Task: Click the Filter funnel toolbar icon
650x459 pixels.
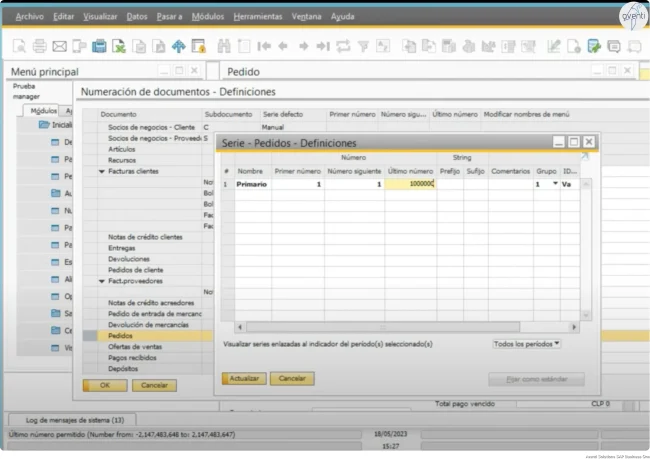Action: pos(363,46)
